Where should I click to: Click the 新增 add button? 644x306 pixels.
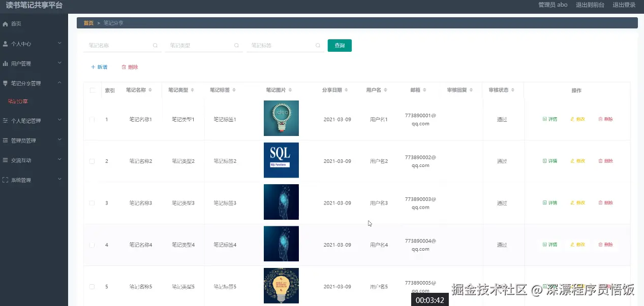[x=99, y=67]
